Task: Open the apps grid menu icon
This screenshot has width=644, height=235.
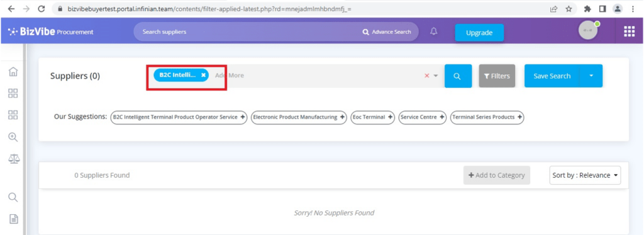Action: [629, 32]
